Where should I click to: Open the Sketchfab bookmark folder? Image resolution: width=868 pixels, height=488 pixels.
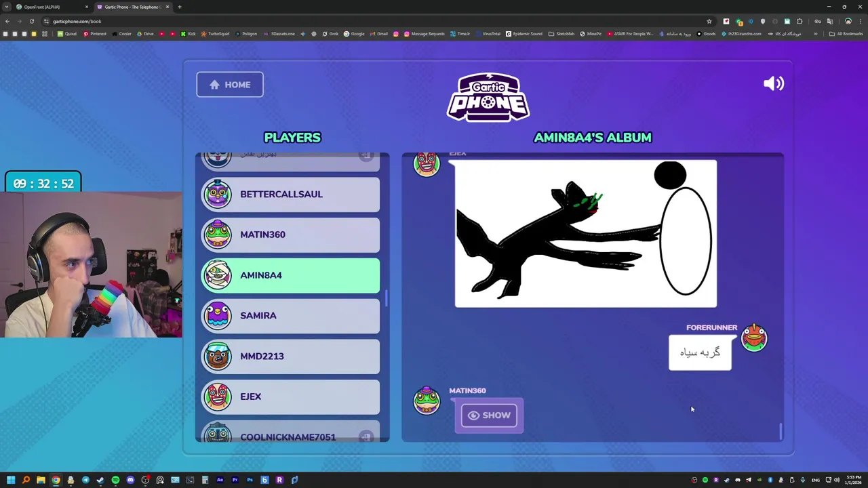[x=561, y=34]
